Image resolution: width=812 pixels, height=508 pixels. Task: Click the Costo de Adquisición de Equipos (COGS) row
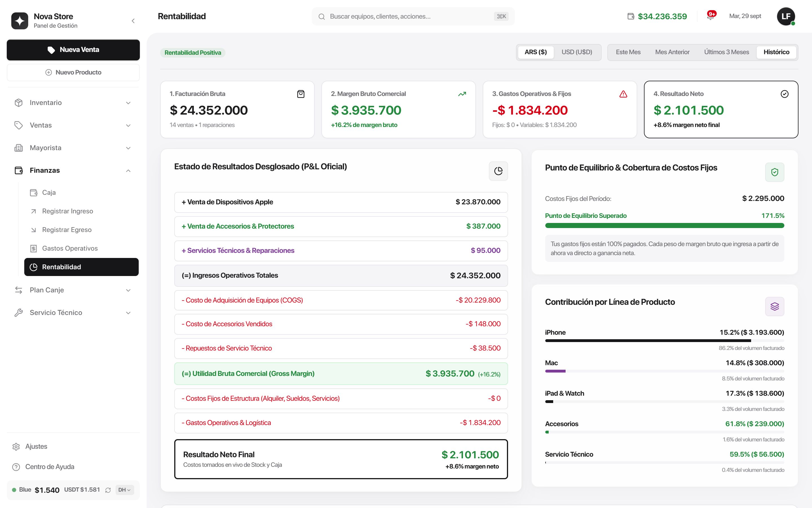(341, 300)
